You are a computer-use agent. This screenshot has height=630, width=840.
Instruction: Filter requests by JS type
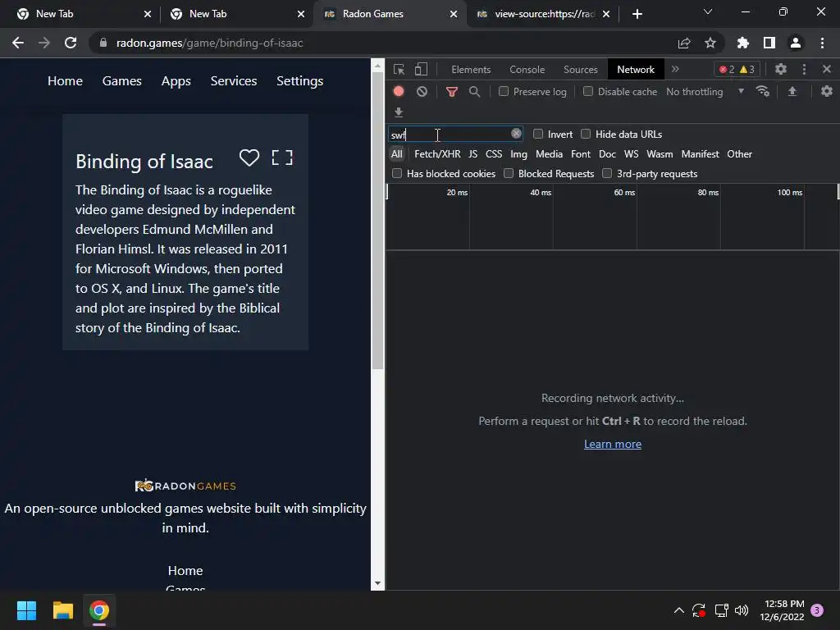click(472, 154)
